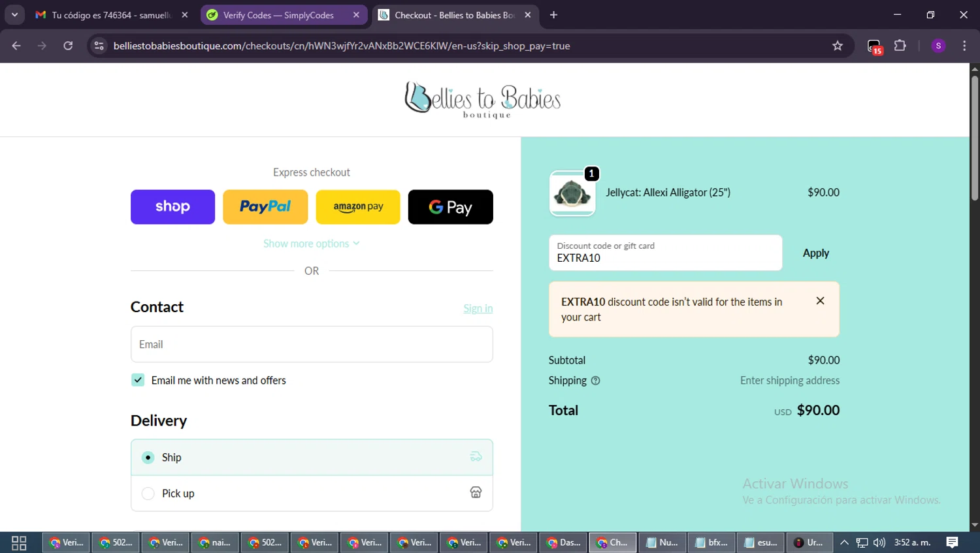
Task: Focus the Email input field
Action: (312, 344)
